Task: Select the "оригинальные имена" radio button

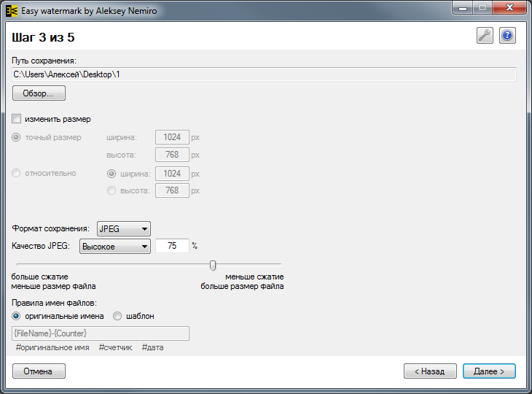Action: click(x=16, y=316)
